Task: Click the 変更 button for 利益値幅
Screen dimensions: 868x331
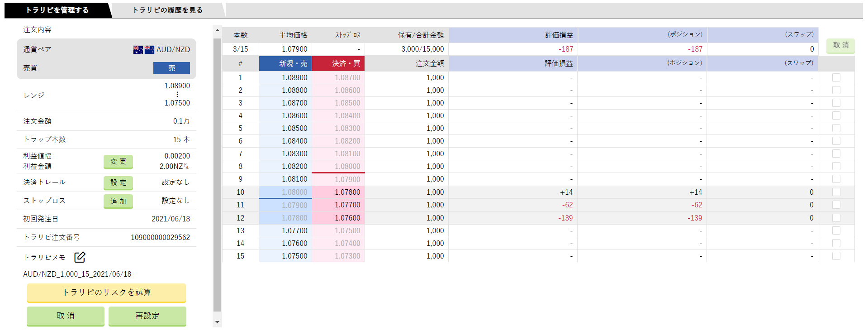Action: point(118,162)
